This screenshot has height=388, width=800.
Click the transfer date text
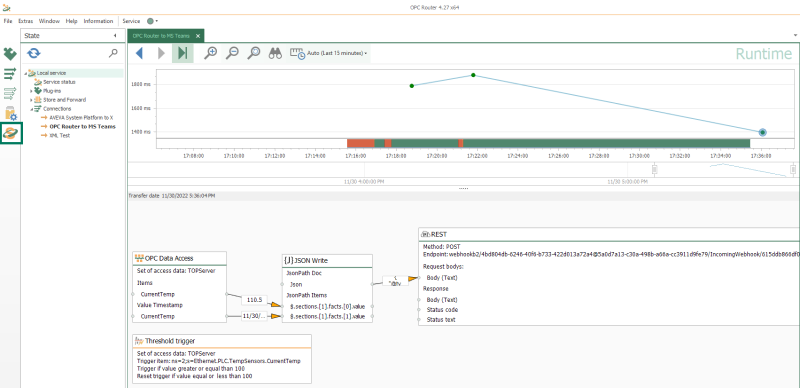(x=171, y=196)
